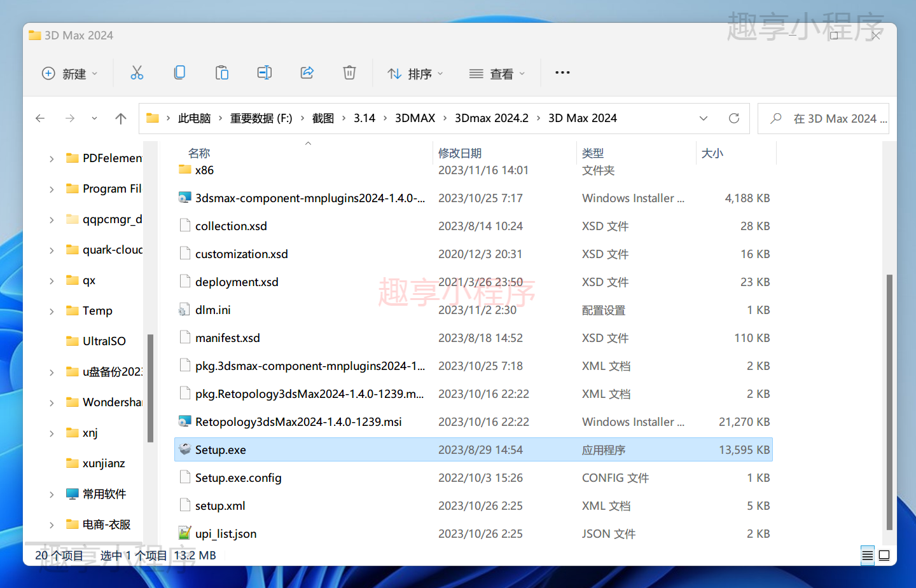Go forward with the right arrow
The height and width of the screenshot is (588, 916).
click(x=70, y=118)
